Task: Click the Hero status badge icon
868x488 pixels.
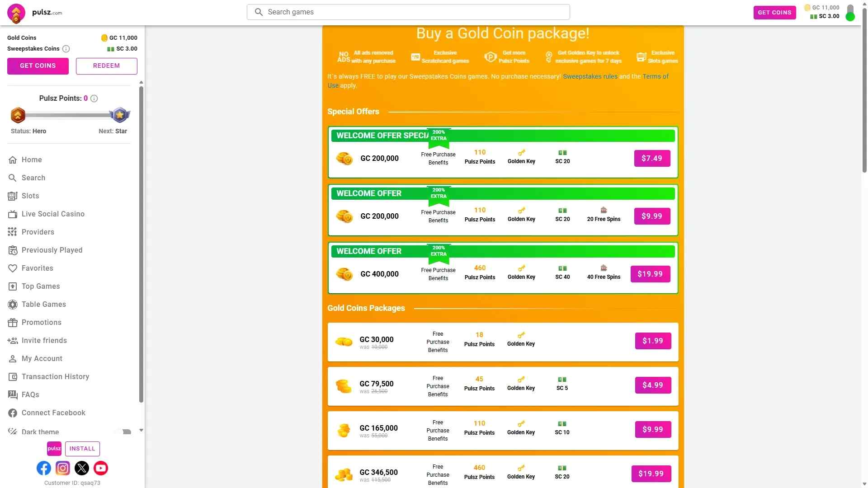Action: click(x=18, y=115)
